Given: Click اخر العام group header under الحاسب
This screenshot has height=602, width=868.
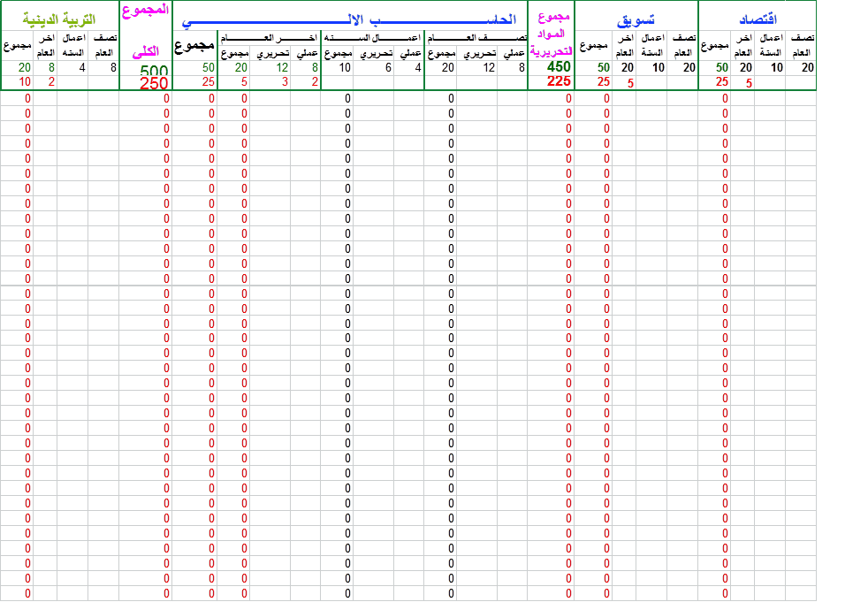Looking at the screenshot, I should (269, 38).
